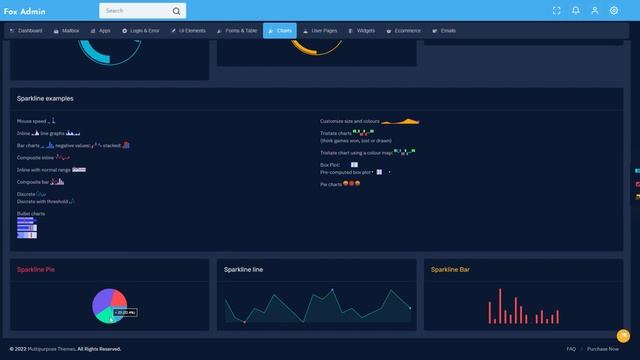Open the Mailbox menu
Screen dimensions: 640x360
(x=66, y=31)
